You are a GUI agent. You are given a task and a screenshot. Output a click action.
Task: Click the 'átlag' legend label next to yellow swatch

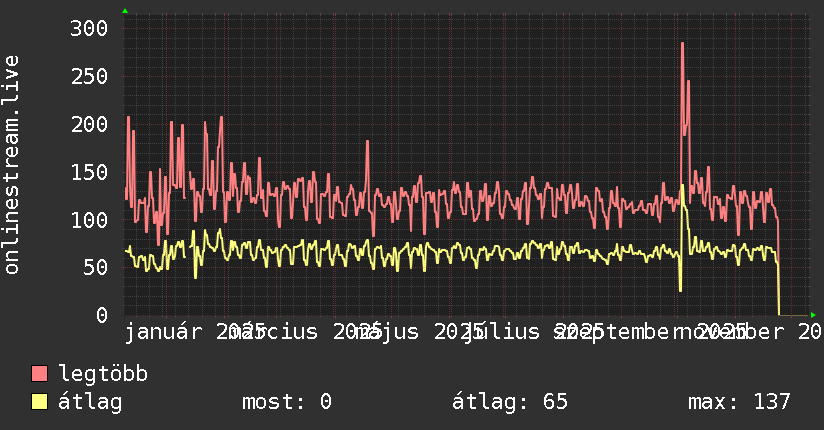click(90, 402)
